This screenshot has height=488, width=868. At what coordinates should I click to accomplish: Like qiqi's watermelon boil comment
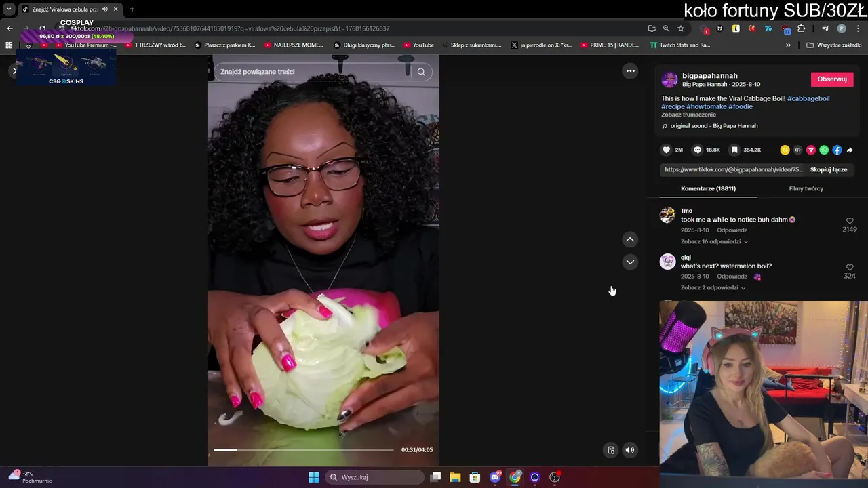(850, 268)
